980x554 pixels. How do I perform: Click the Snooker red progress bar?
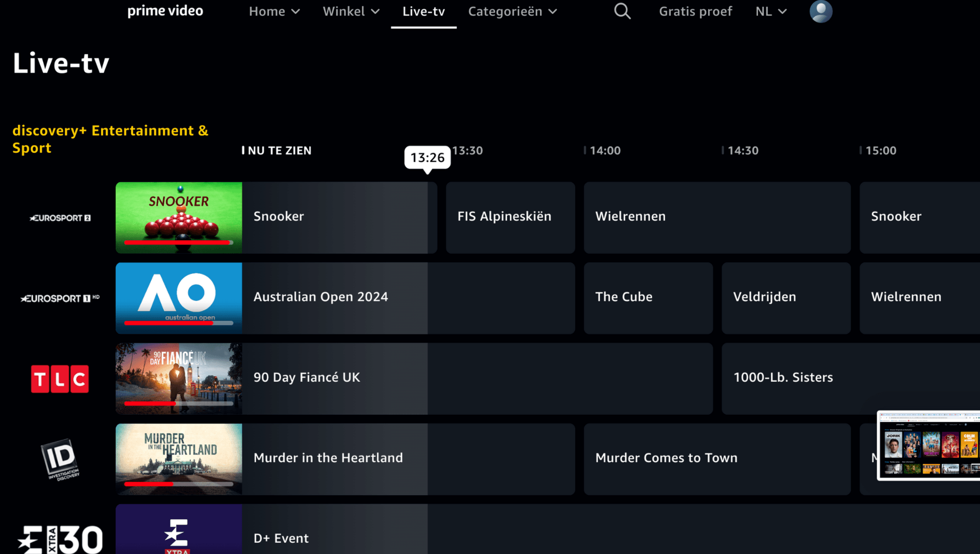point(177,242)
